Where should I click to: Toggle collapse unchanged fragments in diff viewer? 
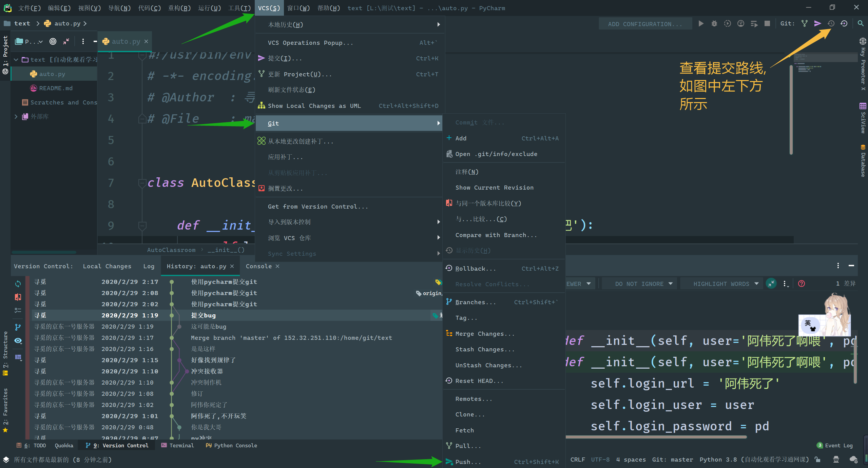point(771,284)
